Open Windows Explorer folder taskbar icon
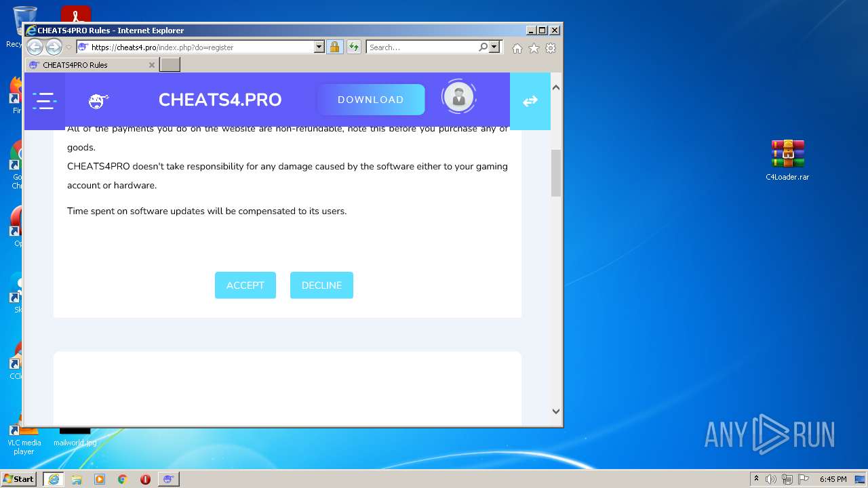Viewport: 868px width, 488px height. coord(77,479)
